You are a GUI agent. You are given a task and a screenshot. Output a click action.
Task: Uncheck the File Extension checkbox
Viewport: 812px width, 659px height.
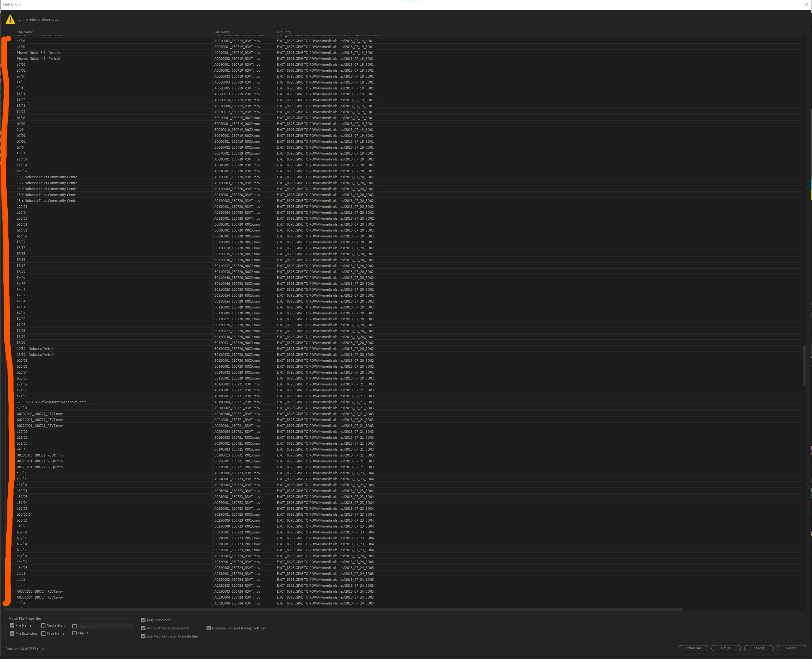[12, 633]
